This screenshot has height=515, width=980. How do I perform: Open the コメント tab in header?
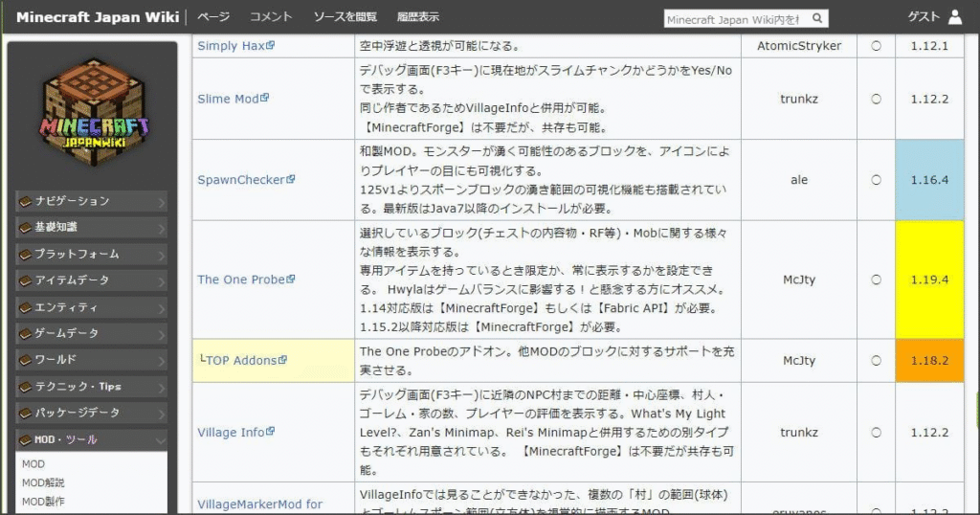(x=271, y=17)
